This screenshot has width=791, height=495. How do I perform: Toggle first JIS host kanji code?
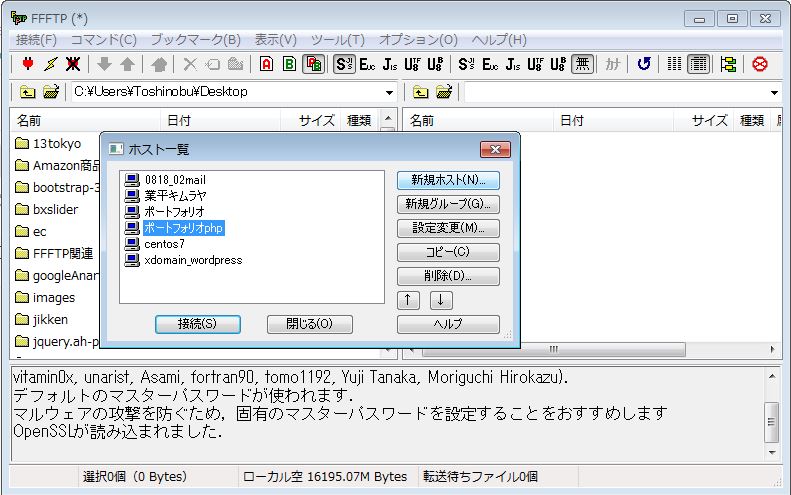[389, 64]
